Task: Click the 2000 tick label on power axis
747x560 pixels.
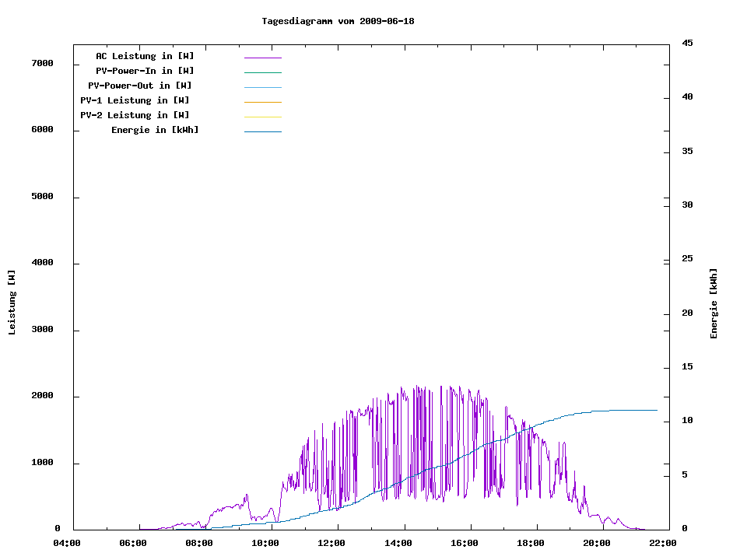Action: click(x=41, y=397)
